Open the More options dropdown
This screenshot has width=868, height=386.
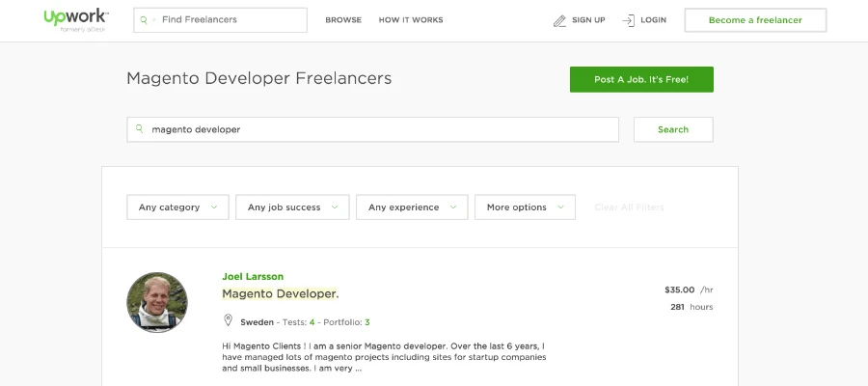pyautogui.click(x=525, y=207)
